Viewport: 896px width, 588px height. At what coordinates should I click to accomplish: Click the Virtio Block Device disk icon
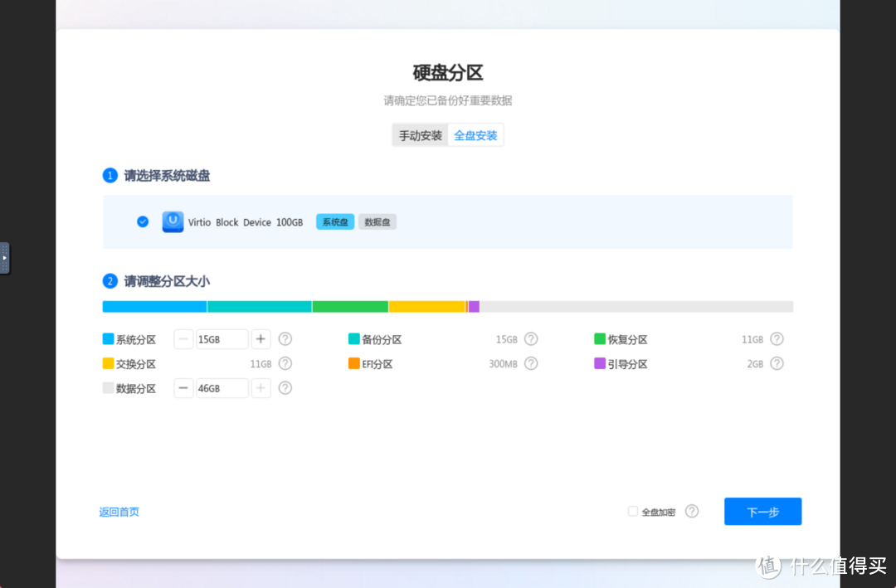pyautogui.click(x=173, y=221)
